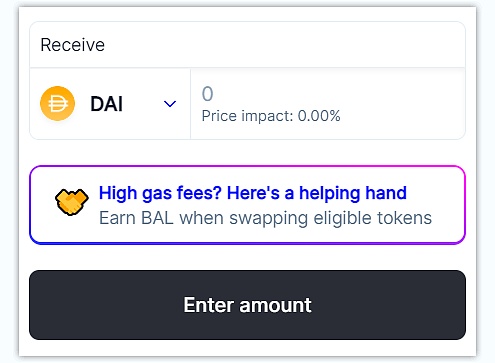The height and width of the screenshot is (363, 495).
Task: Open the DAI token selector
Action: (110, 104)
